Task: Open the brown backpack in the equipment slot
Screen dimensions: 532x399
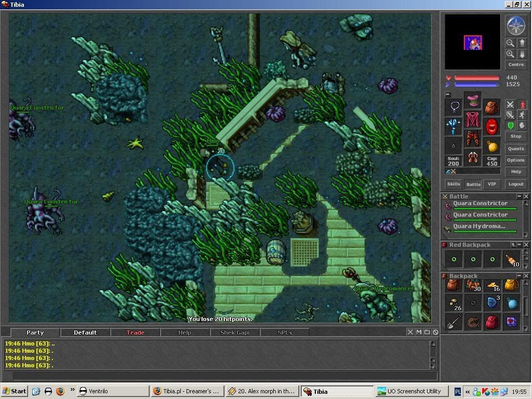Action: pyautogui.click(x=492, y=108)
